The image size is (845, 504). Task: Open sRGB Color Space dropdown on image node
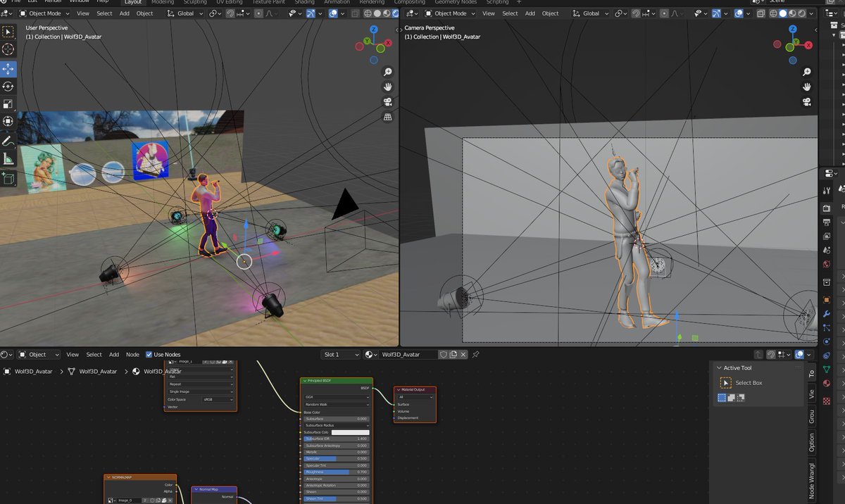coord(218,399)
